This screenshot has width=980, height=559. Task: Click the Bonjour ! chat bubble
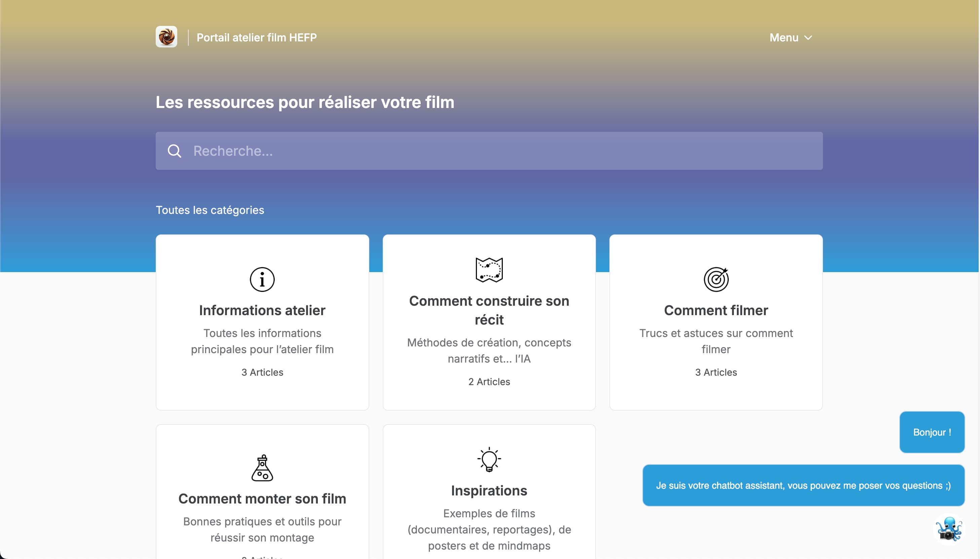click(x=932, y=432)
